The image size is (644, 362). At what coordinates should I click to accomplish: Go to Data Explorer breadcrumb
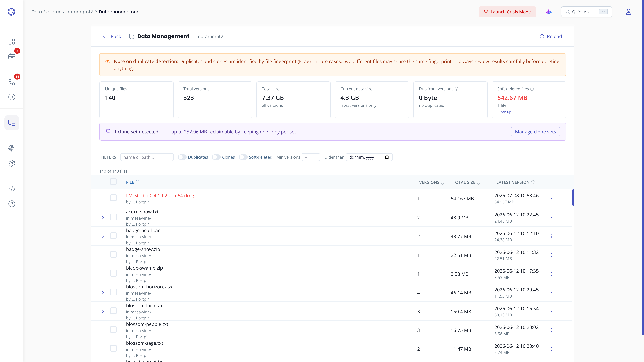46,12
